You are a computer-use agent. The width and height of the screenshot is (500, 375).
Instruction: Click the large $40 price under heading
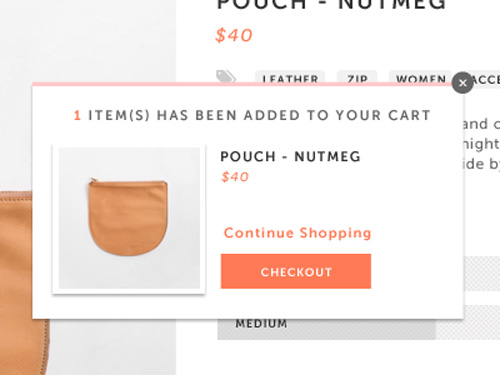(x=234, y=35)
